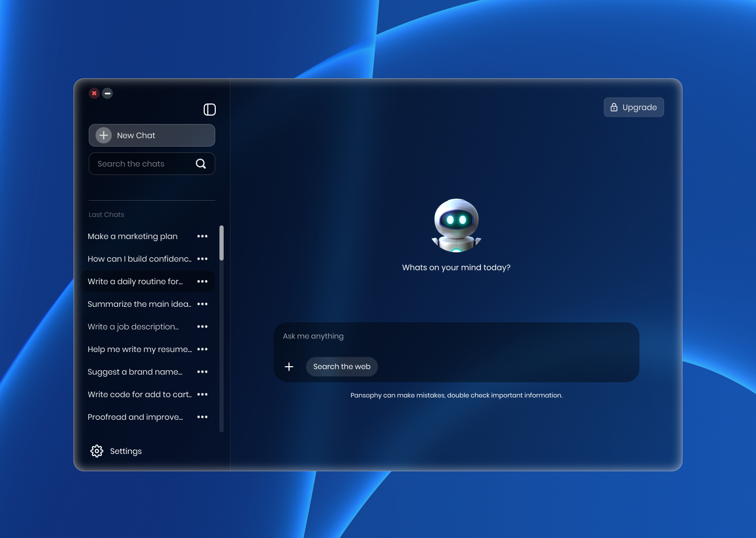Enable the 'Search the web' option
Image resolution: width=756 pixels, height=538 pixels.
342,367
